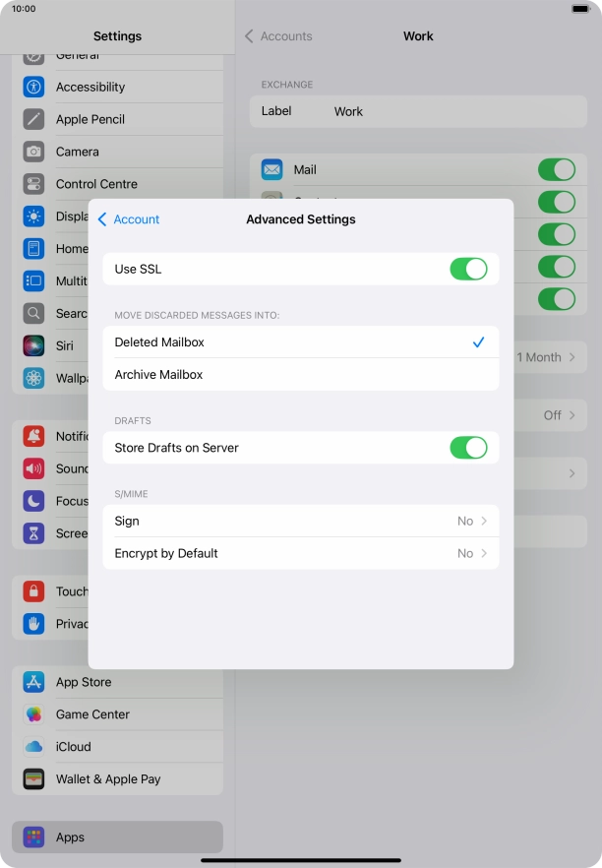Select Archive Mailbox for discarded messages
The height and width of the screenshot is (868, 602).
[x=300, y=375]
